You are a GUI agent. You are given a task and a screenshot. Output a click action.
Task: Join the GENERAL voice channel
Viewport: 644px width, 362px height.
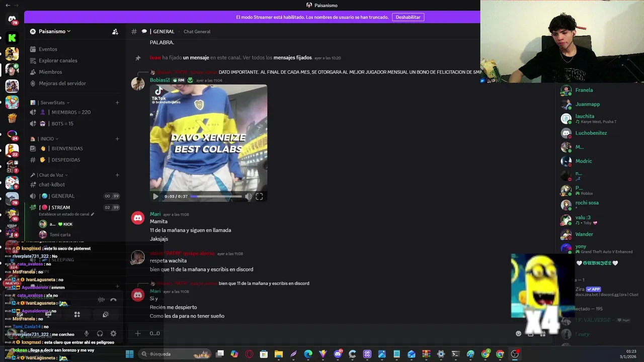(x=74, y=196)
